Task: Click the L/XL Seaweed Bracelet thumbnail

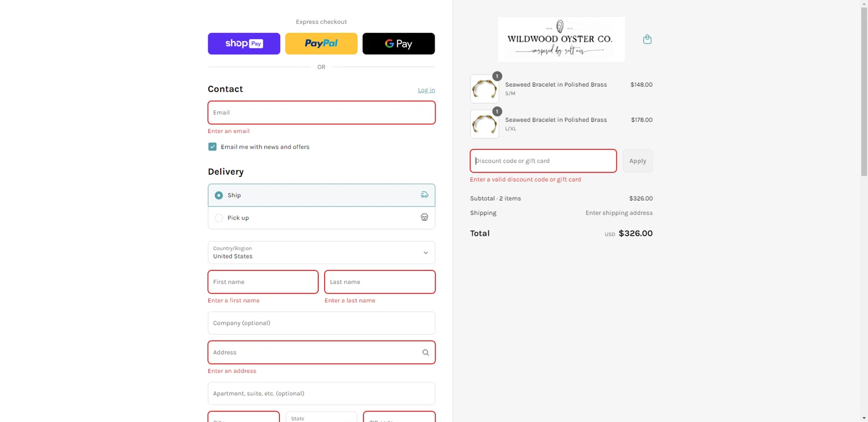Action: point(484,124)
